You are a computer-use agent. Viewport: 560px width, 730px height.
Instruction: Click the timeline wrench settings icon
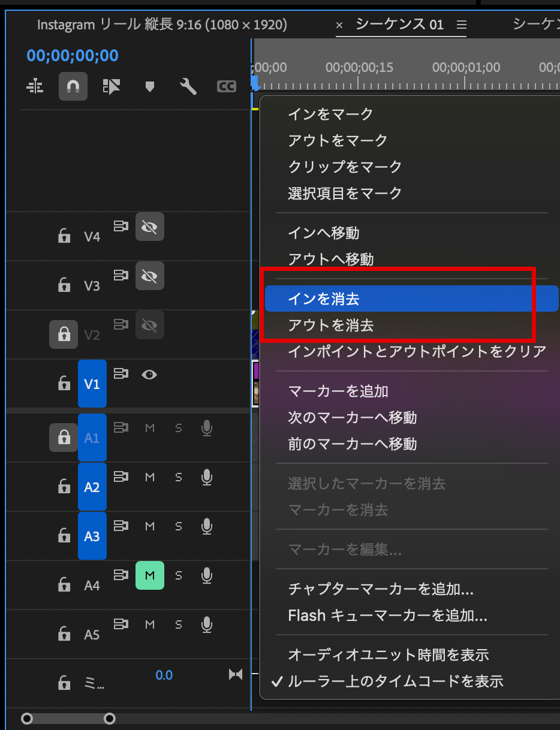coord(188,87)
